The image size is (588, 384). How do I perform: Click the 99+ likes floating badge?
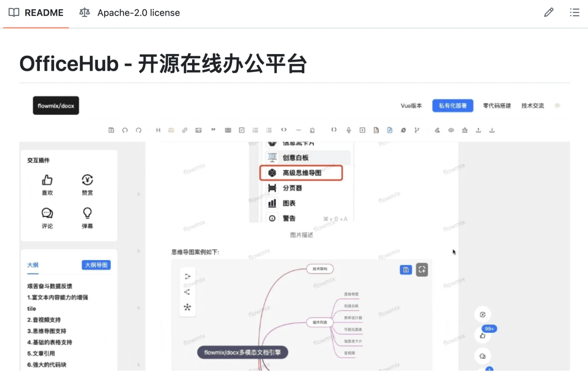(x=488, y=329)
